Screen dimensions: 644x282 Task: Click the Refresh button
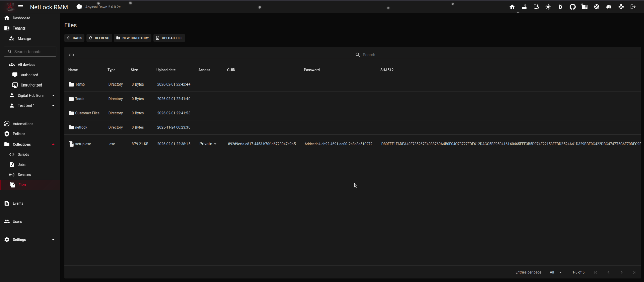[x=99, y=38]
